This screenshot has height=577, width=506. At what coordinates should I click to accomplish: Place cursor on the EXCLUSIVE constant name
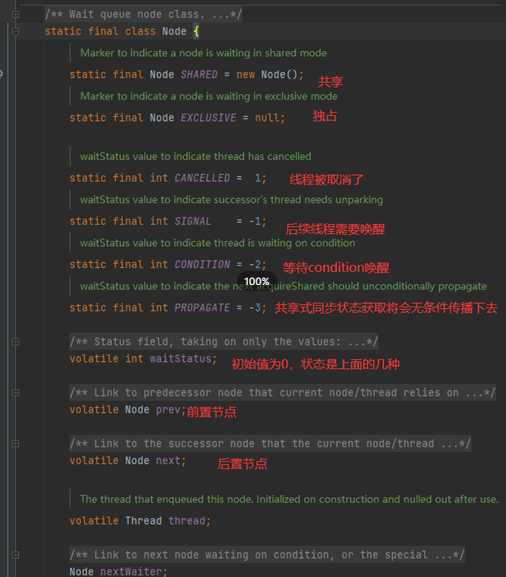[208, 118]
